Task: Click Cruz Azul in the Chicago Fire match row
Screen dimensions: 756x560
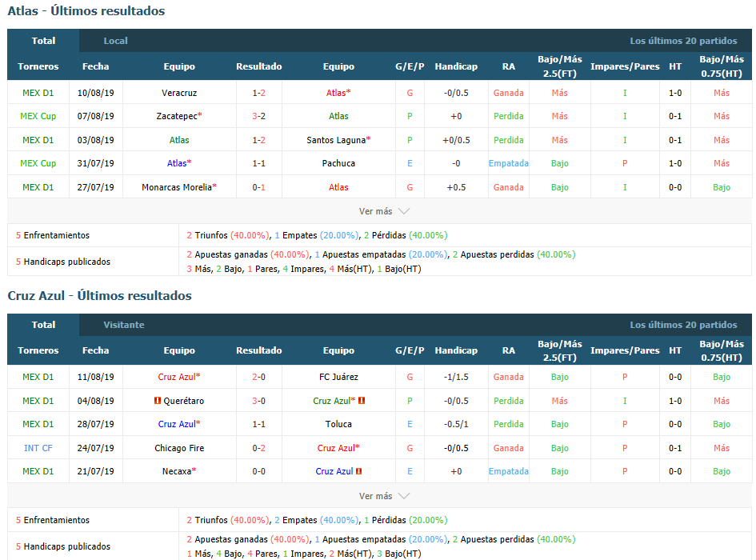Action: [x=336, y=448]
